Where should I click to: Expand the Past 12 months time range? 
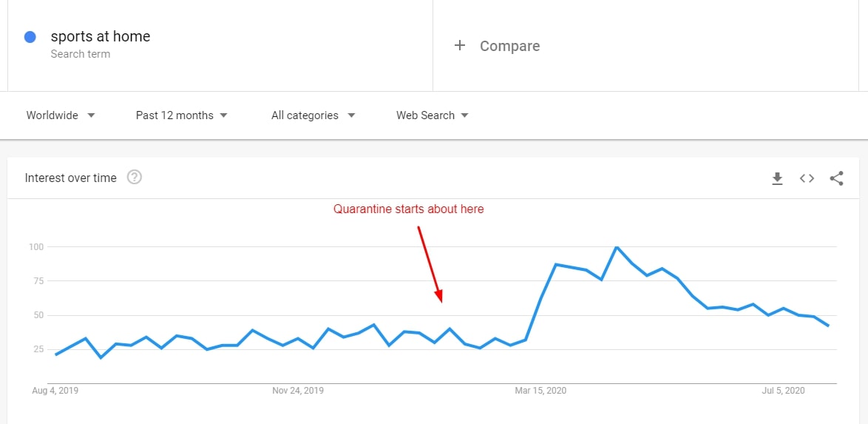(x=181, y=115)
